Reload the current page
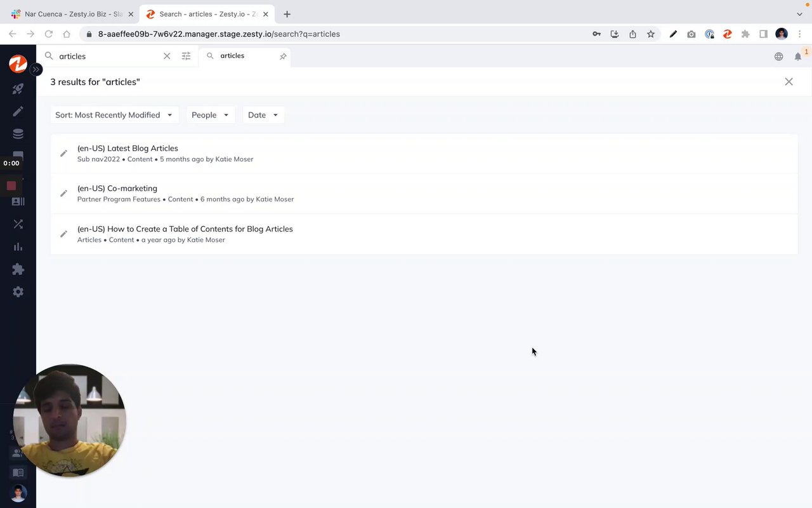The height and width of the screenshot is (508, 812). [48, 34]
